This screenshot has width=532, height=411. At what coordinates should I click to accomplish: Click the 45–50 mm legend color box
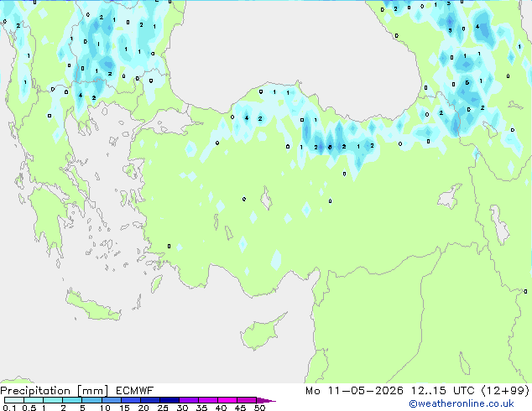pyautogui.click(x=247, y=400)
